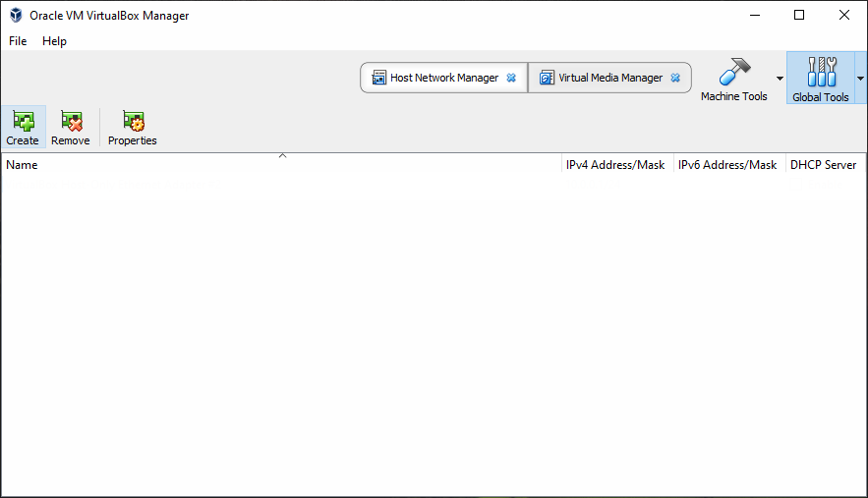Close the Virtual Media Manager tab
Viewport: 868px width, 498px height.
675,78
